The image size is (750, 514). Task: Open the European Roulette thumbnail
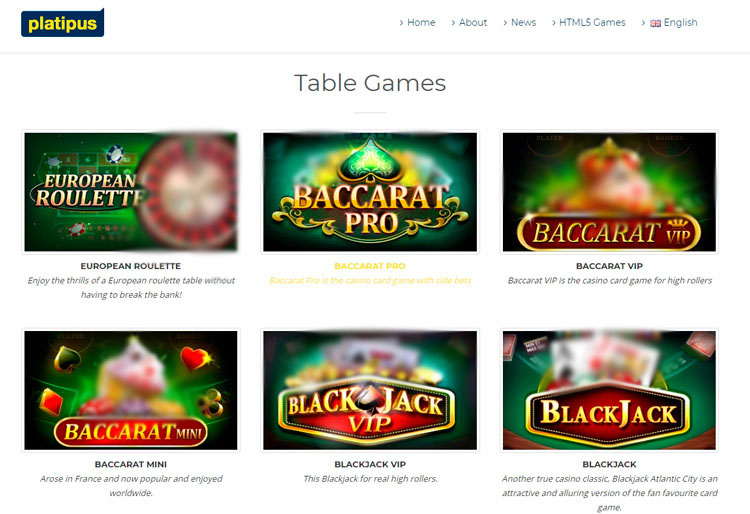(x=131, y=192)
